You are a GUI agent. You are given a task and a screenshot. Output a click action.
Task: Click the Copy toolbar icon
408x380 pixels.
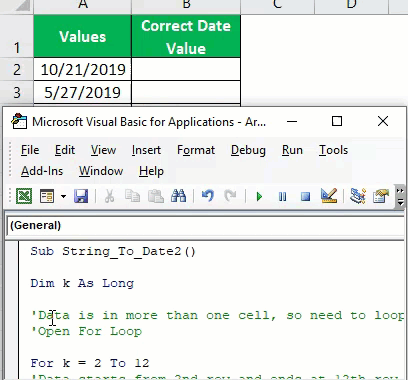[x=132, y=196]
